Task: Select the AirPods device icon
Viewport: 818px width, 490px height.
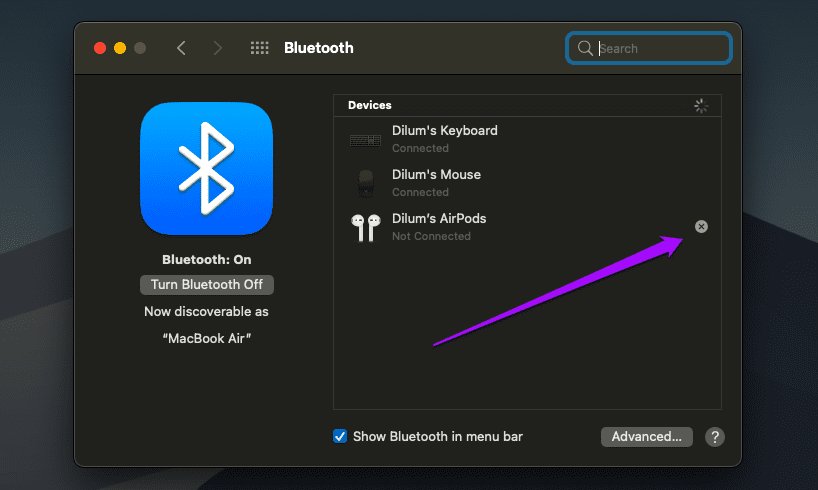Action: (365, 228)
